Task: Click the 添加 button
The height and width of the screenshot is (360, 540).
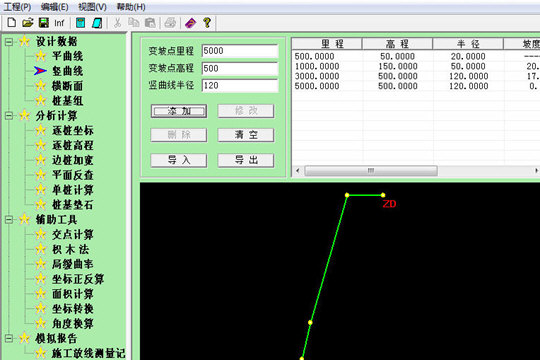Action: 179,111
